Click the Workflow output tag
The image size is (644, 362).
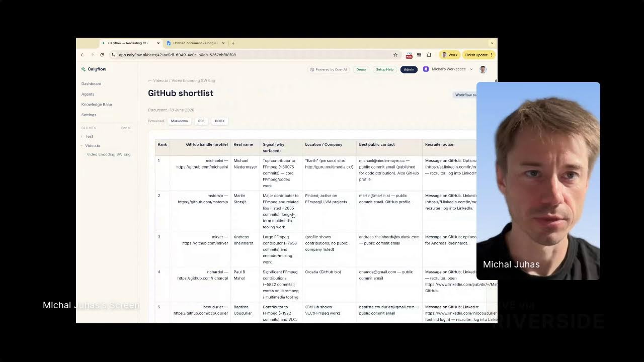click(465, 95)
